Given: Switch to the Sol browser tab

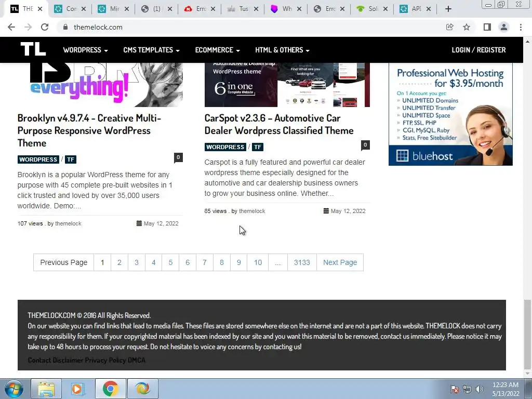Looking at the screenshot, I should tap(372, 9).
